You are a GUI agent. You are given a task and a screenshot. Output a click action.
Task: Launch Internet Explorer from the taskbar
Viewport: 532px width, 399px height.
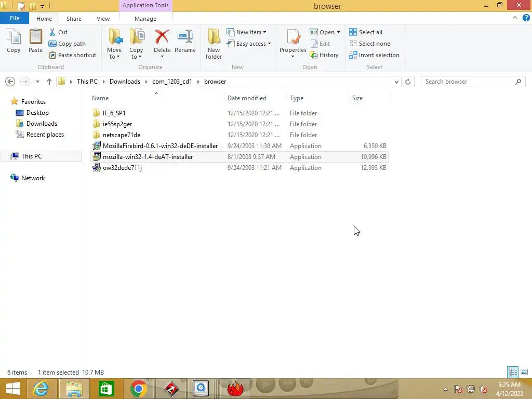point(41,389)
